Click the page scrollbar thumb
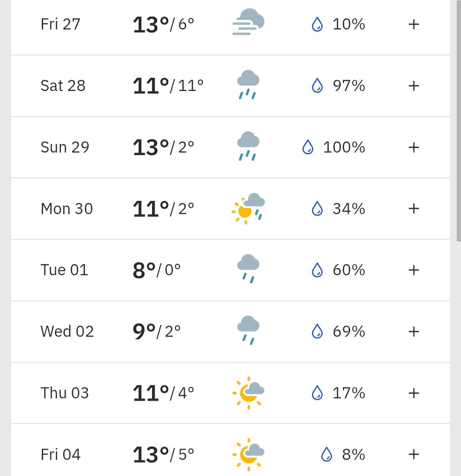Image resolution: width=461 pixels, height=476 pixels. point(458,120)
